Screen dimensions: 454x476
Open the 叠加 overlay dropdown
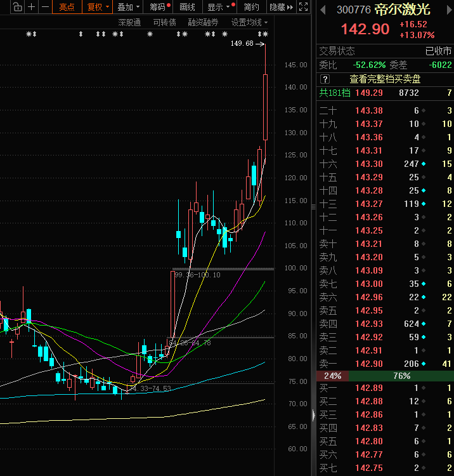tap(128, 7)
